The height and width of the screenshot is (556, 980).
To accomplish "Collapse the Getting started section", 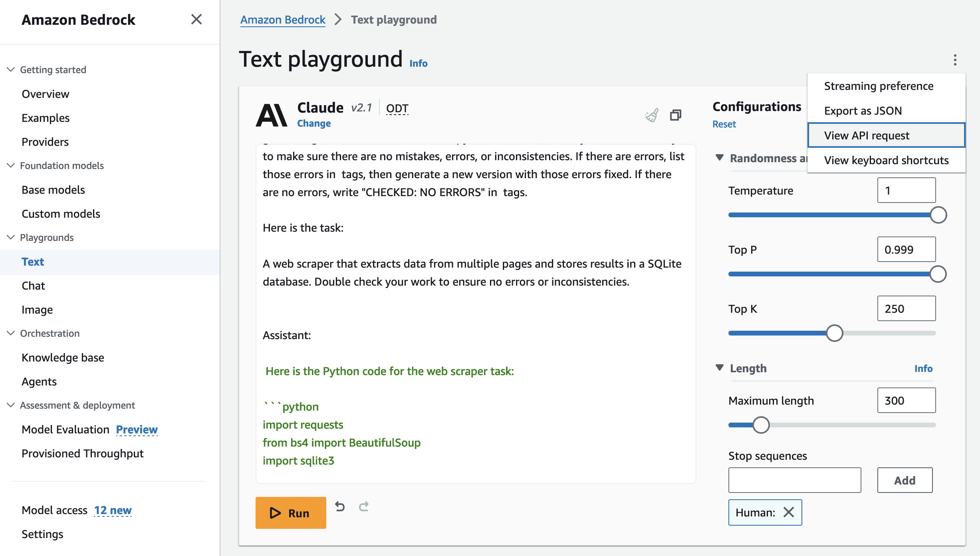I will [x=11, y=69].
